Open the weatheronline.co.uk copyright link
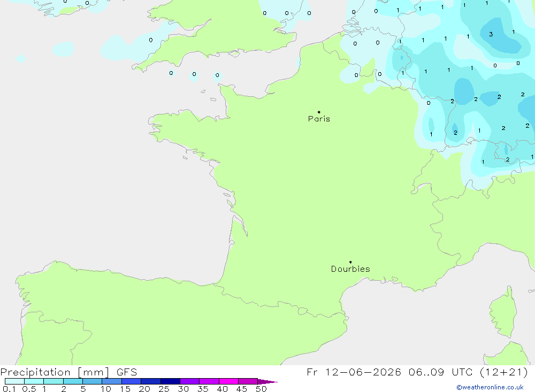The image size is (535, 392). (x=490, y=387)
